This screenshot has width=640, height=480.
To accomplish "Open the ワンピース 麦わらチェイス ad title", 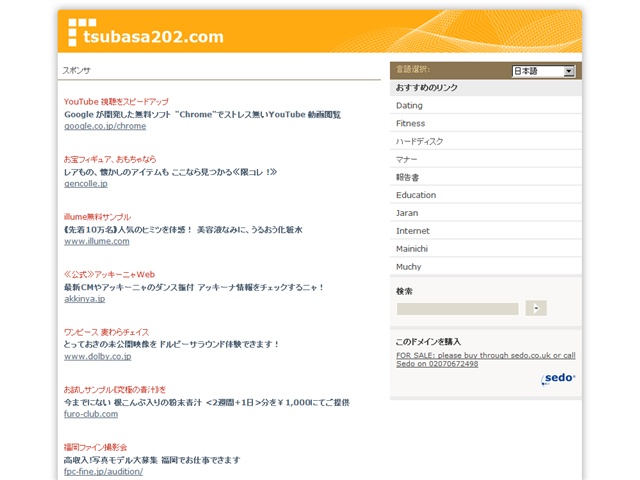I will [106, 332].
